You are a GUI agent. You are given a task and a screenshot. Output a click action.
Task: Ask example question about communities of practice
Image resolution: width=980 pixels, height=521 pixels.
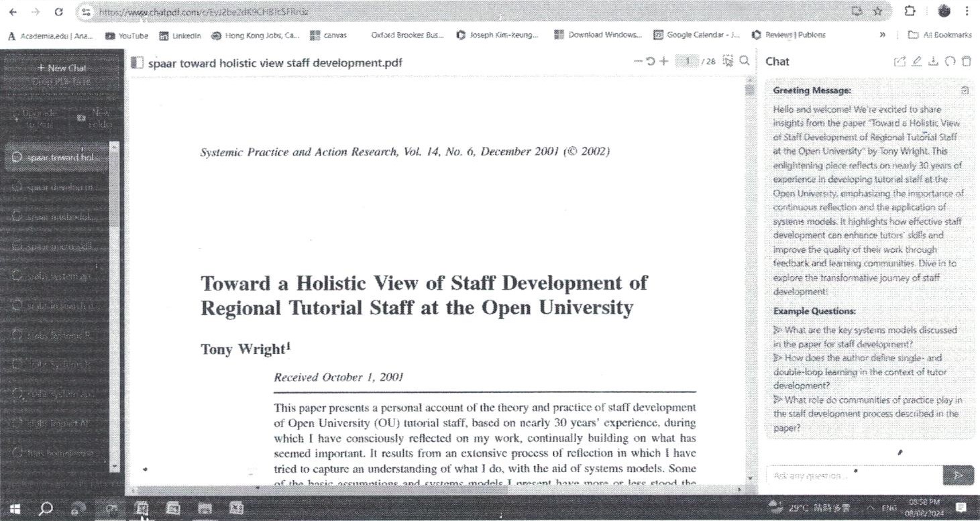coord(867,414)
